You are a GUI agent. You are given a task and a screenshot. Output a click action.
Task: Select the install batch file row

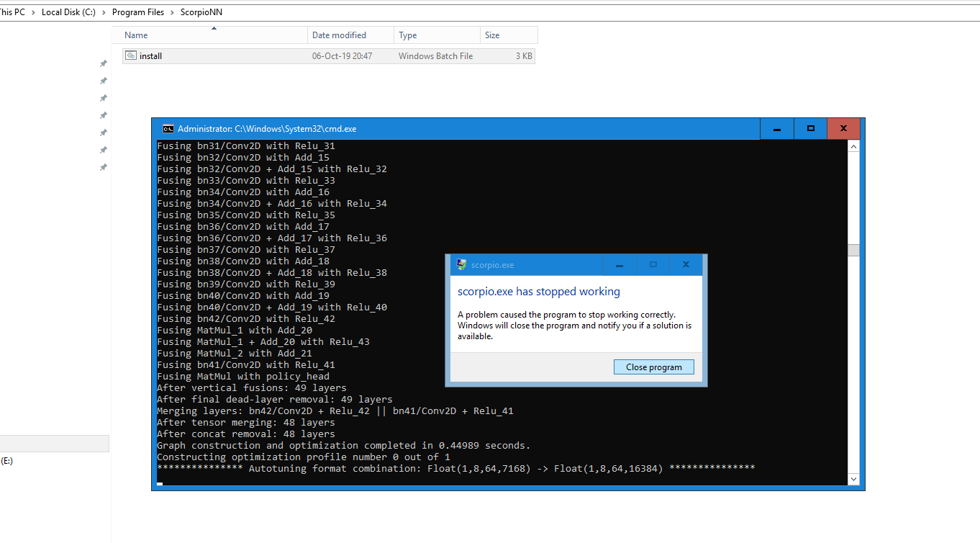(329, 55)
